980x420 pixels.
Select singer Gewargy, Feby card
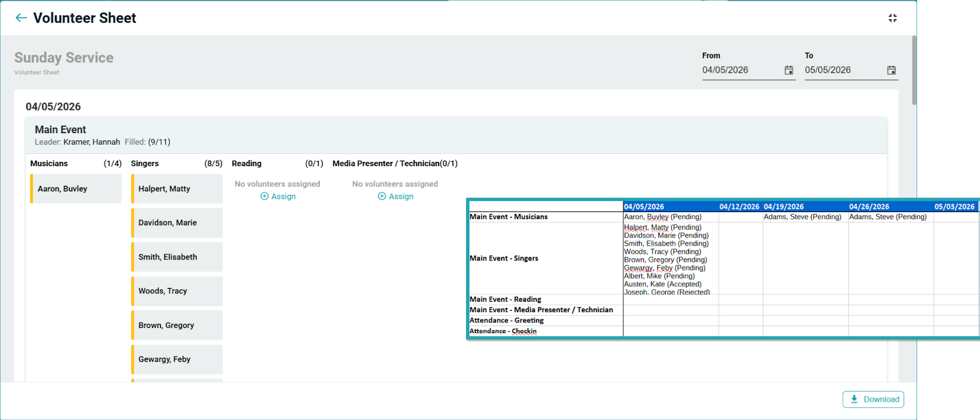click(177, 359)
